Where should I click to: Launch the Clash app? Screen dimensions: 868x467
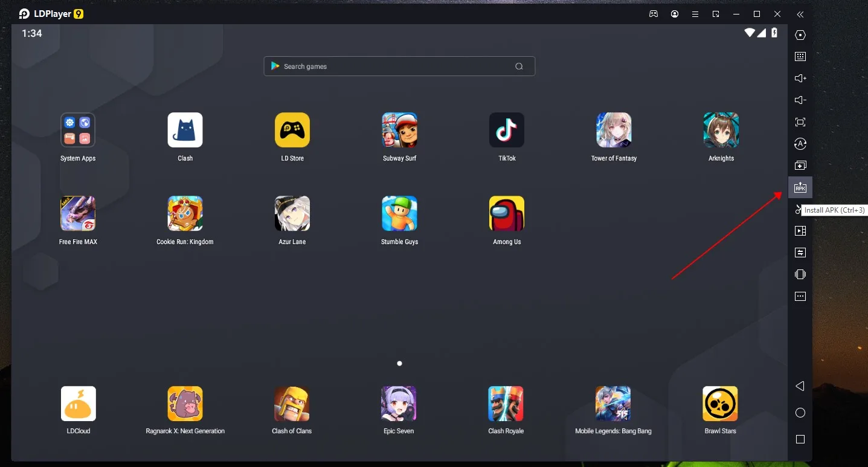(x=185, y=130)
